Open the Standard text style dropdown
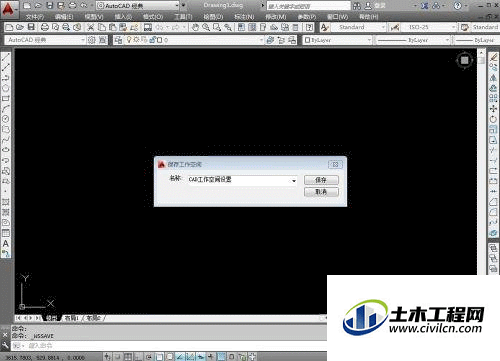This screenshot has height=361, width=500. pyautogui.click(x=358, y=27)
